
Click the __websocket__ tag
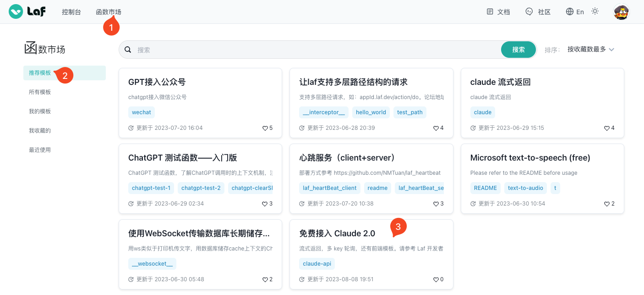click(152, 264)
